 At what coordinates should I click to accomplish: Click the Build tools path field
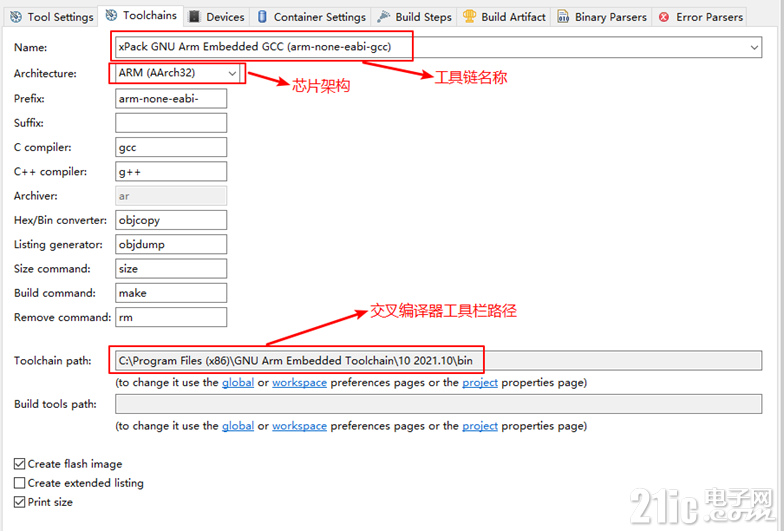click(x=438, y=404)
